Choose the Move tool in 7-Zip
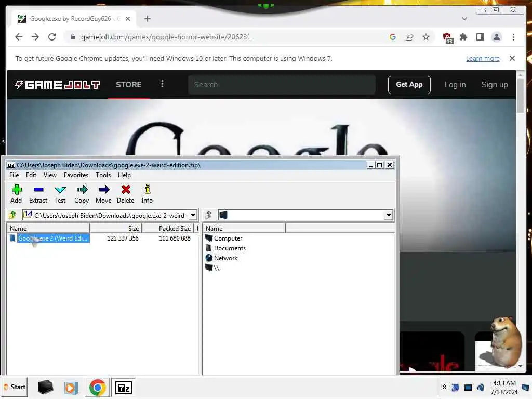 pos(103,194)
